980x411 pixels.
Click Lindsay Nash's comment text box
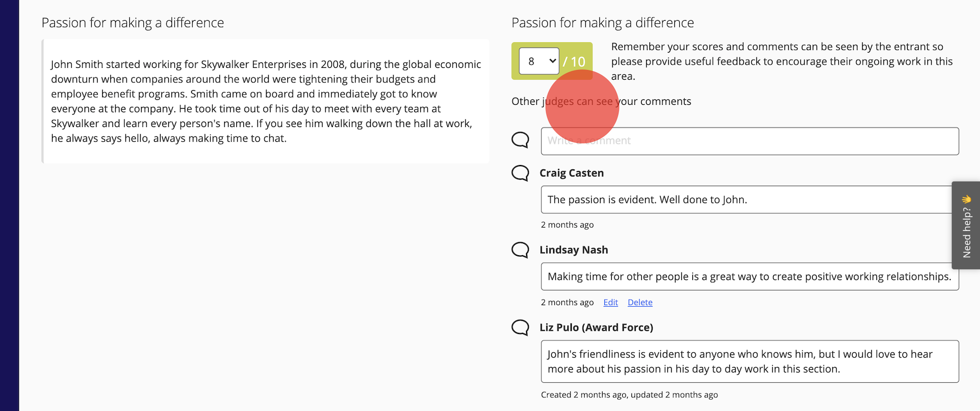[x=749, y=277]
